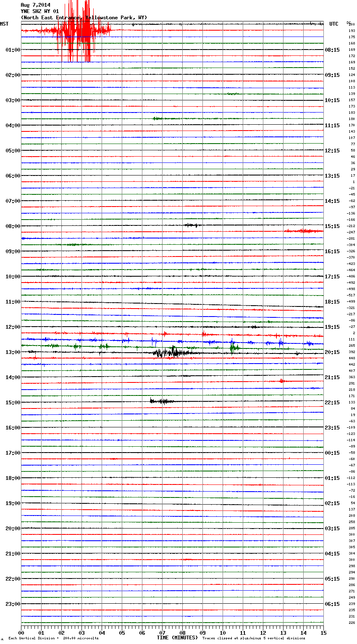Click the '18:15' UTC time label
This screenshot has height=644, width=357.
[x=332, y=302]
